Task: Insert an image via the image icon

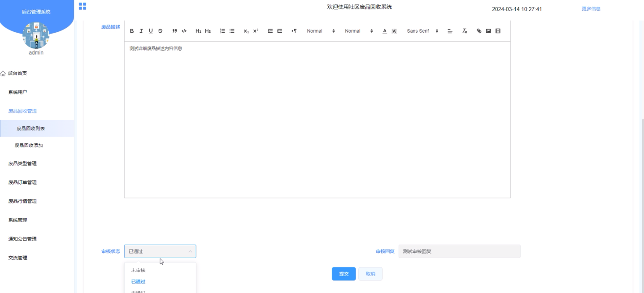Action: click(488, 31)
